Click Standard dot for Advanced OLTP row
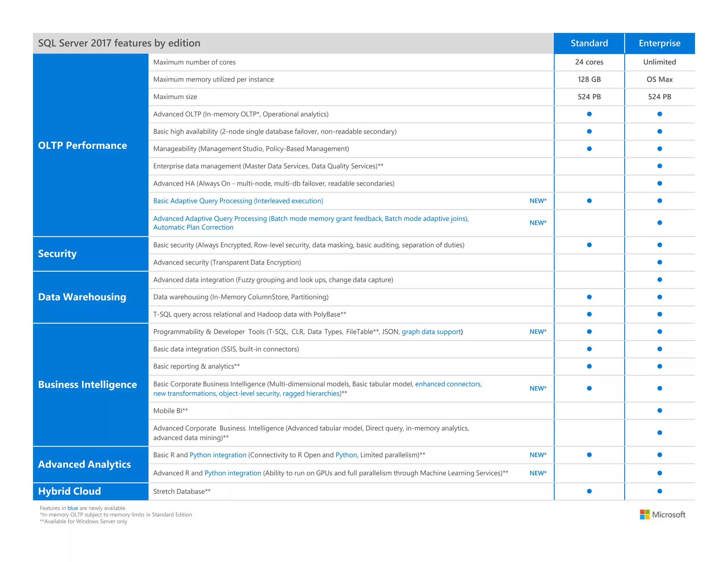This screenshot has width=728, height=562. [x=589, y=114]
